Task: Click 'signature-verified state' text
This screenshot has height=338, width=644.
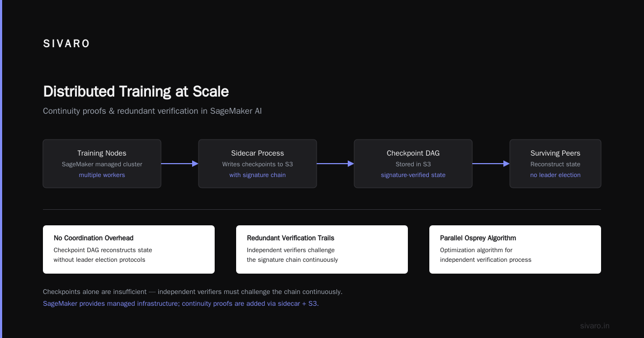Action: 413,175
